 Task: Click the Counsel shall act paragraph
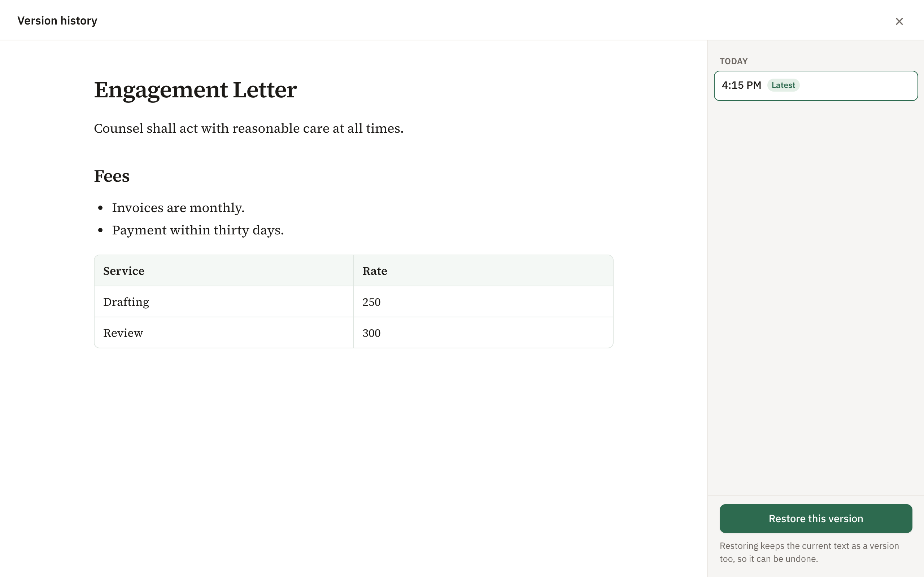click(x=249, y=128)
